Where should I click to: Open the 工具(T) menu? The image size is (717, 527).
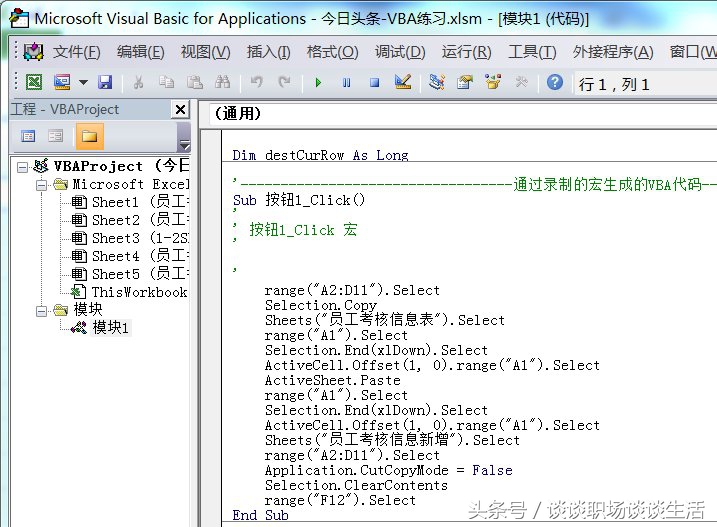[532, 52]
